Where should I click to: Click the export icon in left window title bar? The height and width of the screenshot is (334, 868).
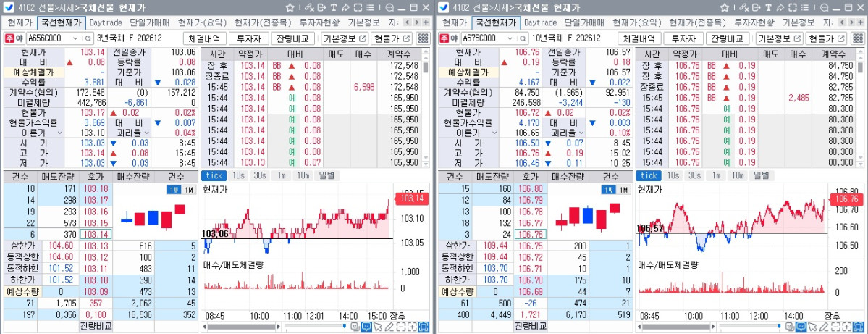(321, 8)
